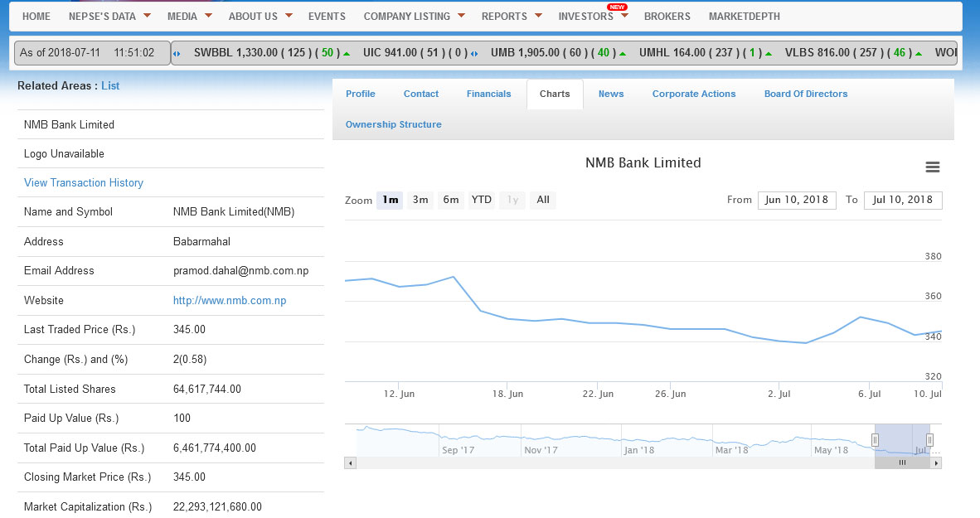Click the 'As of 2018-07-11' timestamp box
980x518 pixels.
92,53
